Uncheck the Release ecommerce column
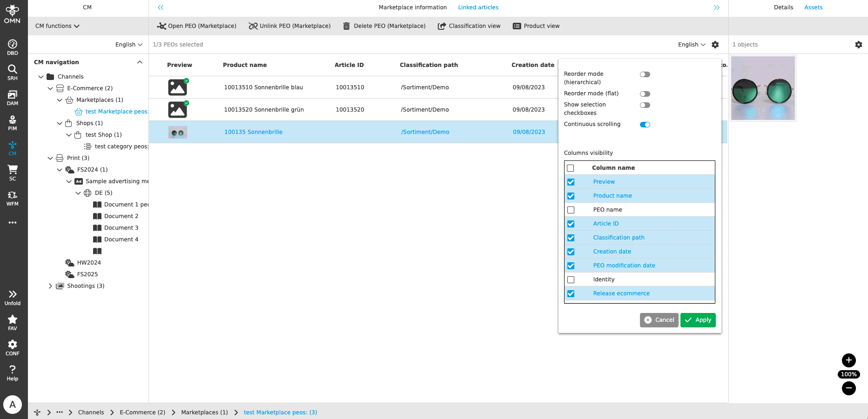This screenshot has height=419, width=868. [x=571, y=293]
